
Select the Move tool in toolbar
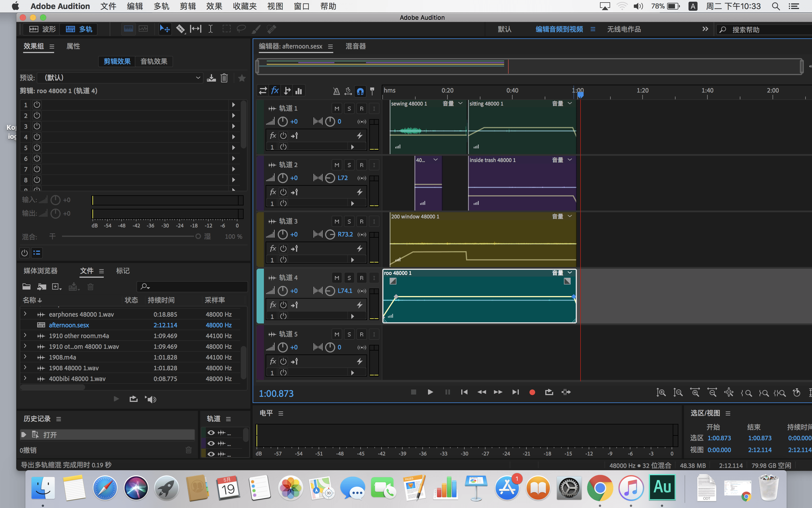165,29
